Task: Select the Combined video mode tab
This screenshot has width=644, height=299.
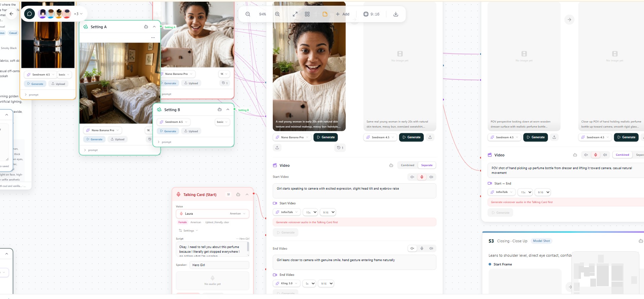Action: pyautogui.click(x=407, y=165)
